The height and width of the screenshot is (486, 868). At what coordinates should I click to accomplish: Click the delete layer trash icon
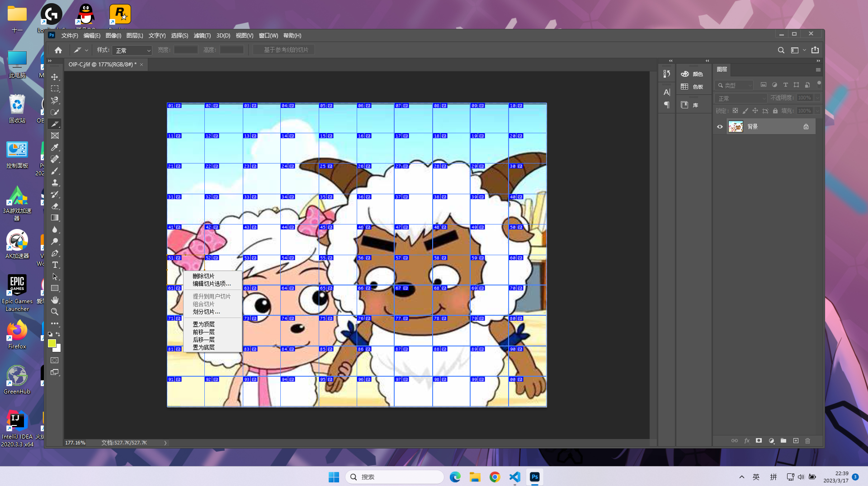coord(808,441)
